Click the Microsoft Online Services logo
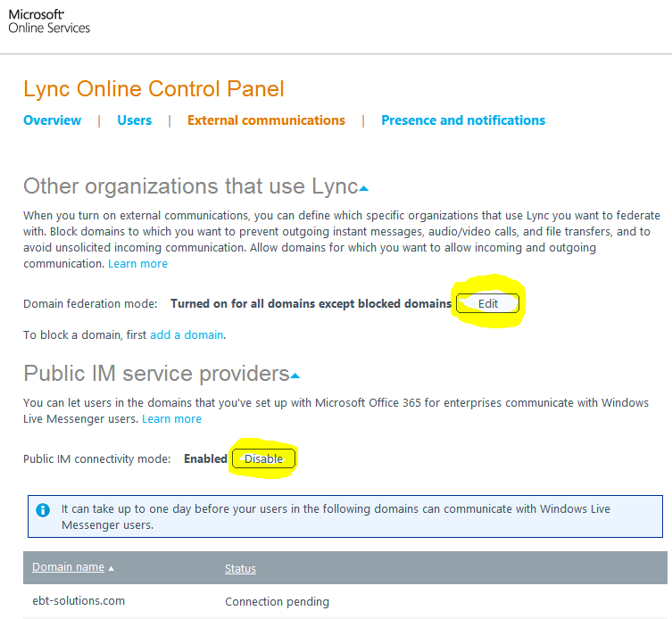The height and width of the screenshot is (619, 672). 49,21
